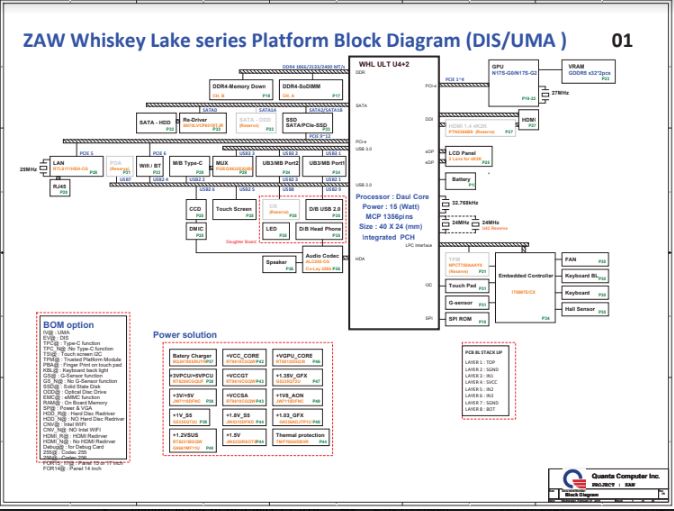
Task: Select the UB3/MB Port1 block
Action: pos(325,166)
